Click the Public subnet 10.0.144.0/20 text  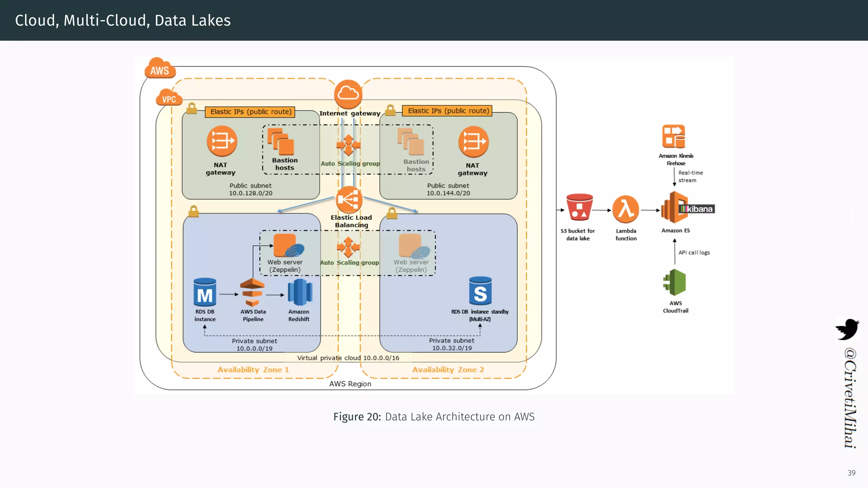coord(448,189)
